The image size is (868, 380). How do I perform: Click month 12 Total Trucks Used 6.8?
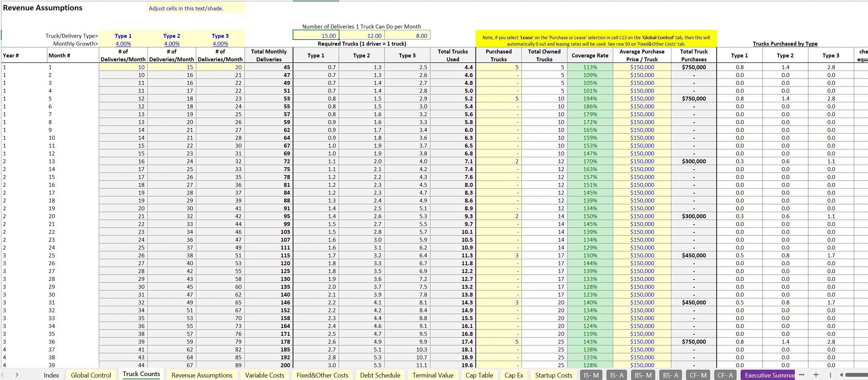453,153
